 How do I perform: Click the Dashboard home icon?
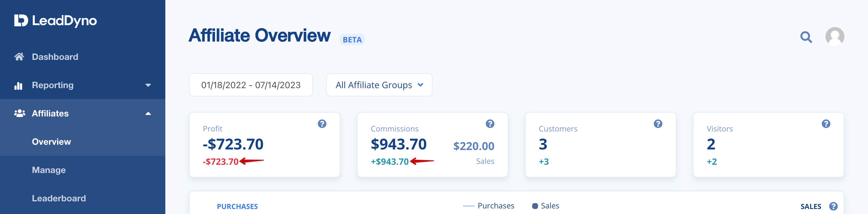coord(19,57)
